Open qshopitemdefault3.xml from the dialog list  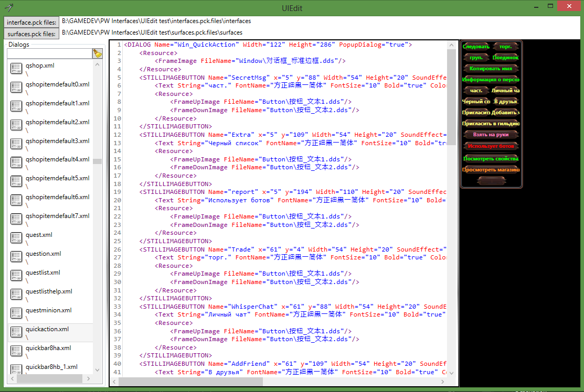coord(57,141)
